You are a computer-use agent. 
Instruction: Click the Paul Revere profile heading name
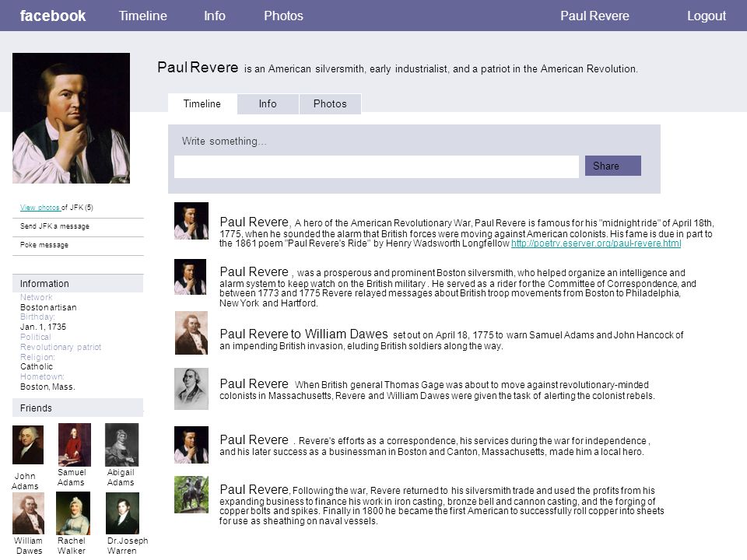click(198, 68)
